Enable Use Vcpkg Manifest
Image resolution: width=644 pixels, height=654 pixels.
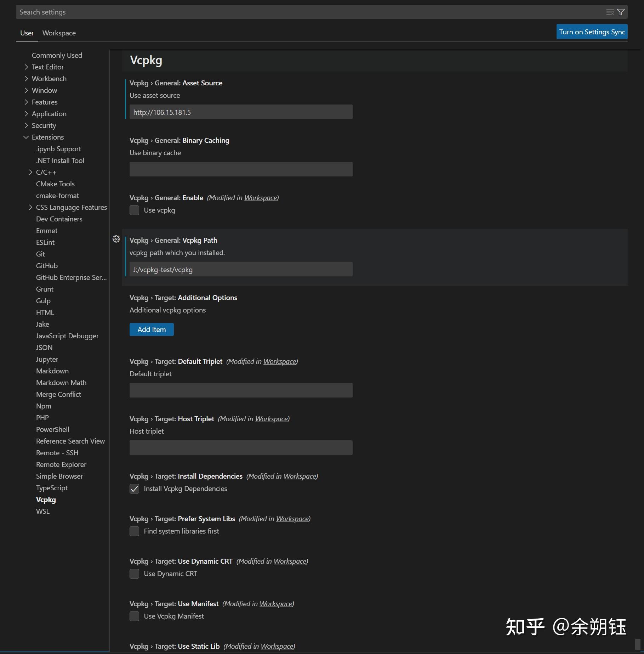(x=134, y=616)
